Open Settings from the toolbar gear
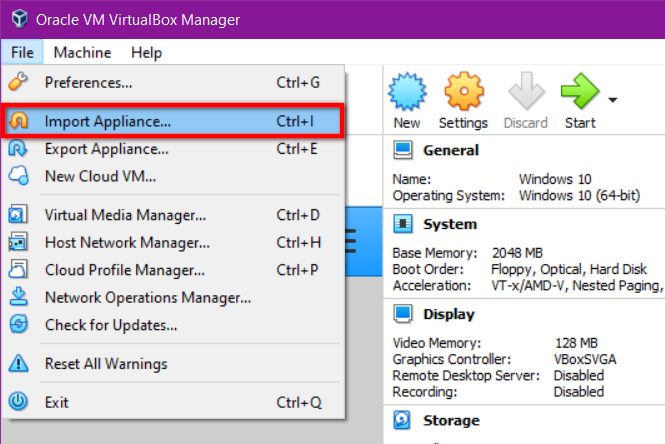Viewport: 665px width, 444px height. [x=464, y=101]
